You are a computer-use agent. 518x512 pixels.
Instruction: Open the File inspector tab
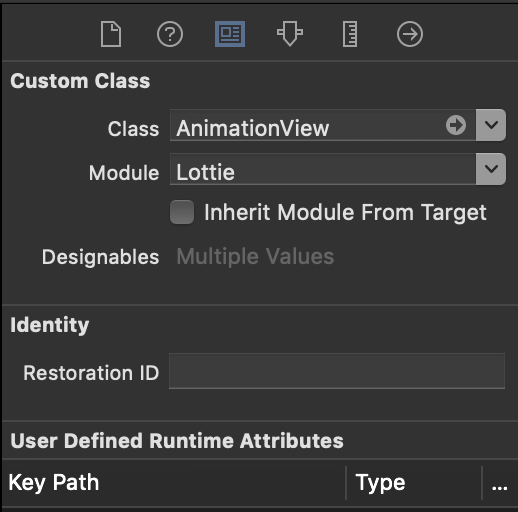[x=111, y=34]
